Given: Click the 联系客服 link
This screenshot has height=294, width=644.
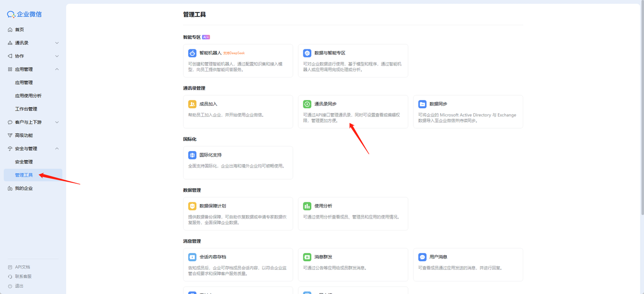Looking at the screenshot, I should (23, 276).
